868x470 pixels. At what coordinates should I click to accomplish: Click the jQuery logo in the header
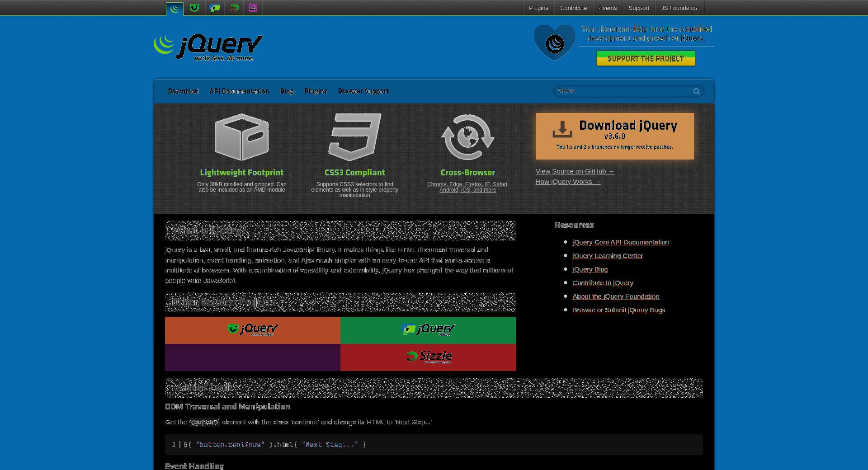(208, 47)
